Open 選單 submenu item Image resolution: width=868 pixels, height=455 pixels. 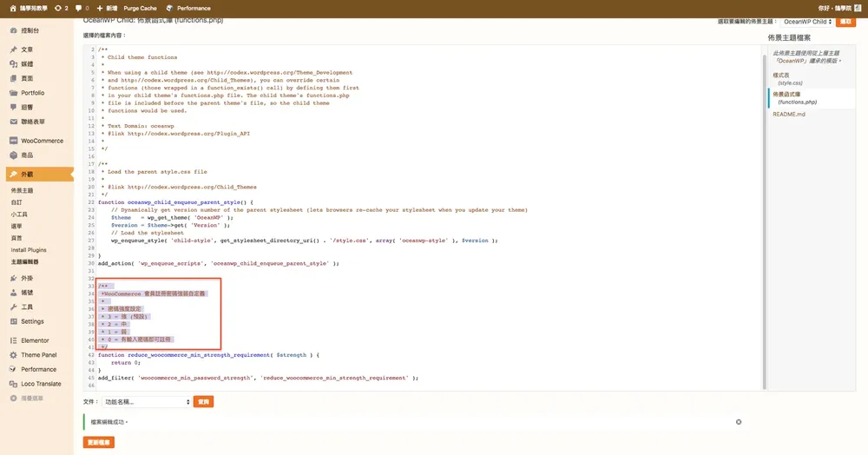[16, 227]
